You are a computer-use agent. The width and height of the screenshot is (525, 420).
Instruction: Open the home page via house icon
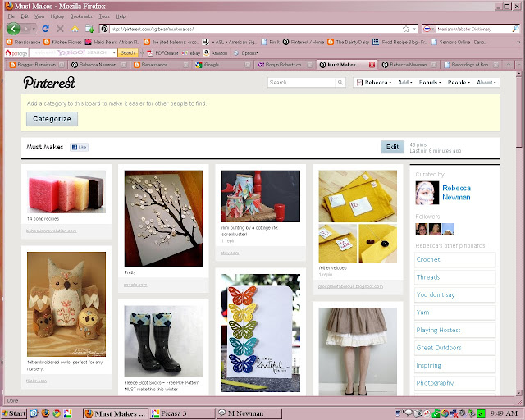point(75,29)
